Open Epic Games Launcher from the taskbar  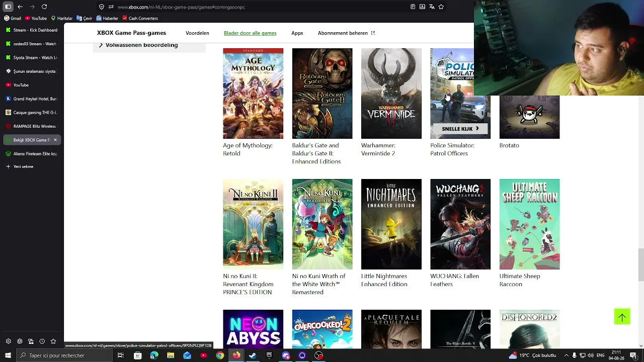point(269,355)
